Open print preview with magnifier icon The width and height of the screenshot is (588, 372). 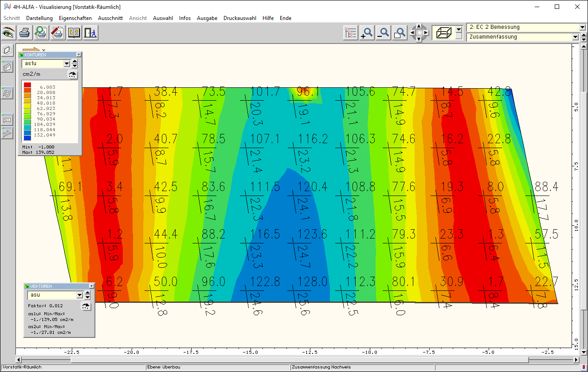click(41, 33)
